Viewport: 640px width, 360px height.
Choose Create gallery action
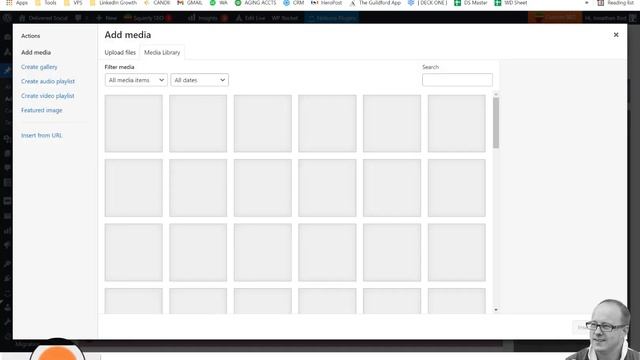point(39,67)
